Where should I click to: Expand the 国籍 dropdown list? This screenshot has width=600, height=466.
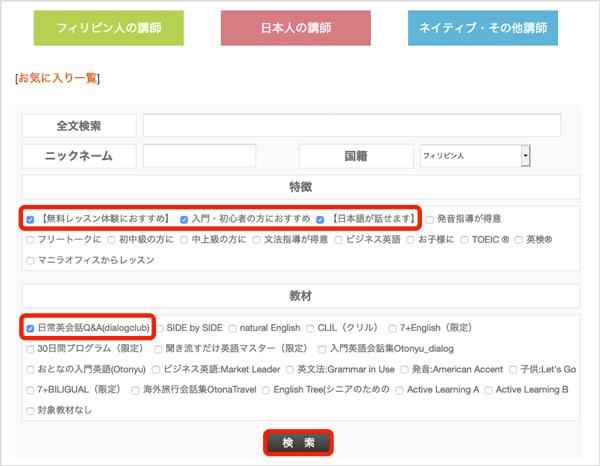[x=525, y=156]
